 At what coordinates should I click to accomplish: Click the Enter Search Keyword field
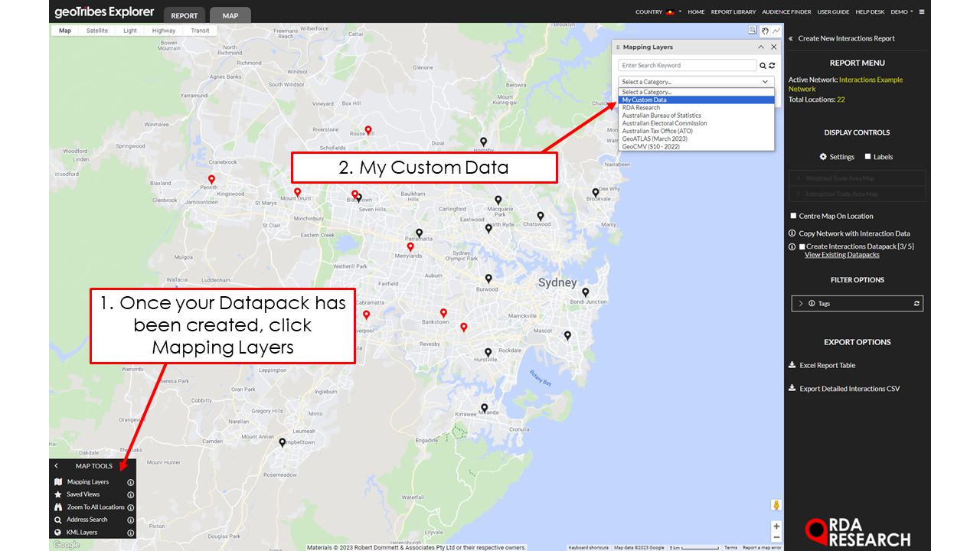(x=688, y=66)
